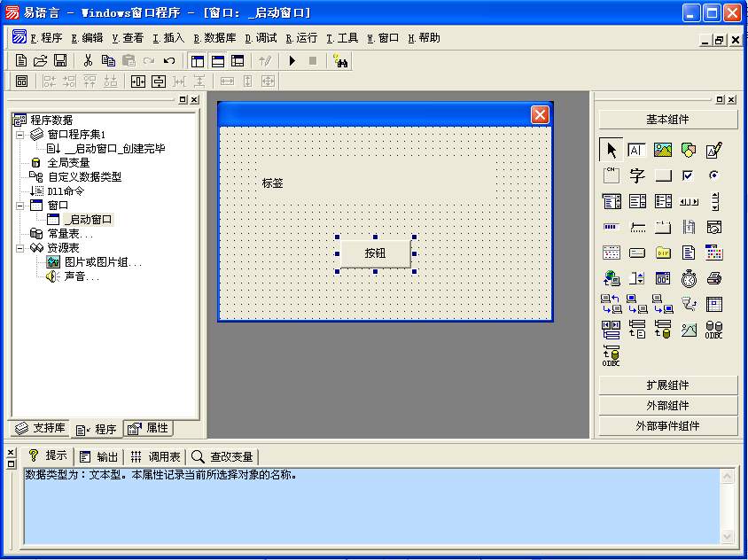Collapse the 窗口程序集1 tree node
The height and width of the screenshot is (560, 748).
(x=20, y=135)
